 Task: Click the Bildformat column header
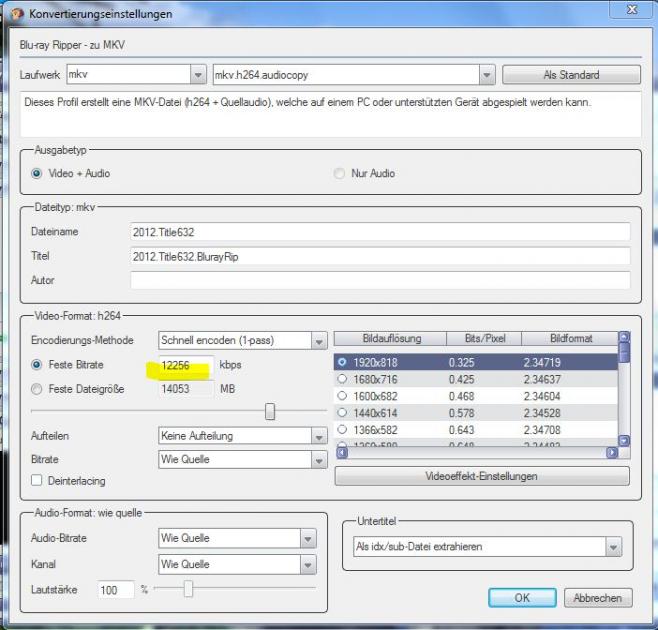pos(570,338)
